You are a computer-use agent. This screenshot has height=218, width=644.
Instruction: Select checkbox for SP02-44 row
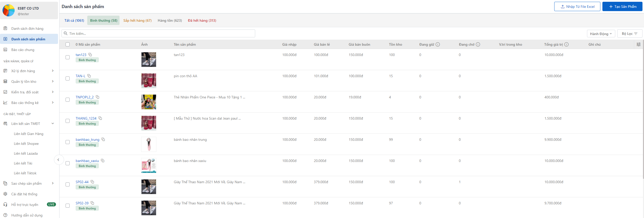point(68,184)
